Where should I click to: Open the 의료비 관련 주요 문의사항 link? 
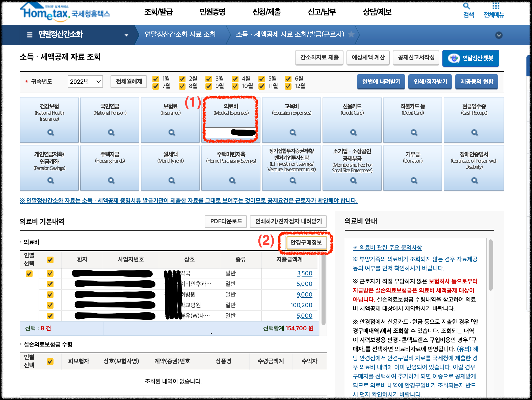coord(390,247)
